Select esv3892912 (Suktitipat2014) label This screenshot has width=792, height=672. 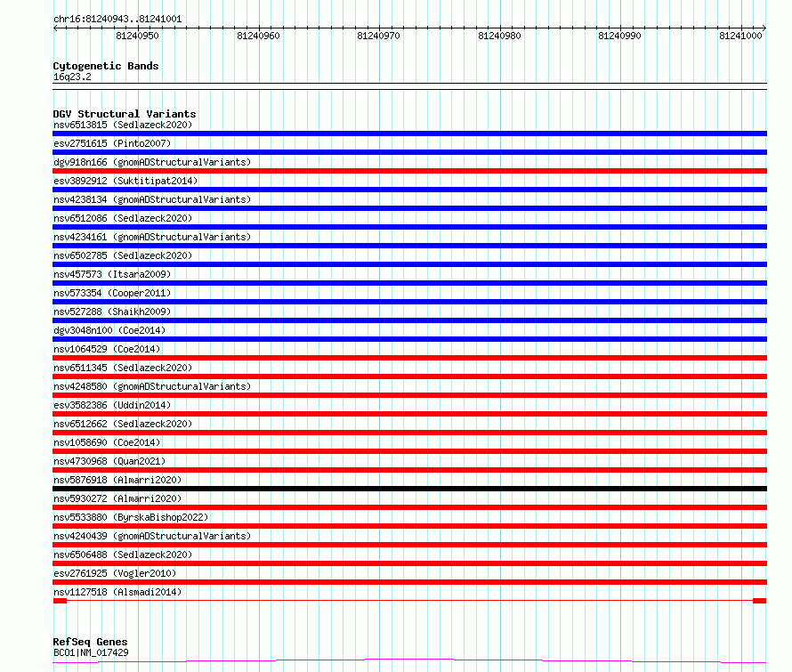(x=125, y=181)
